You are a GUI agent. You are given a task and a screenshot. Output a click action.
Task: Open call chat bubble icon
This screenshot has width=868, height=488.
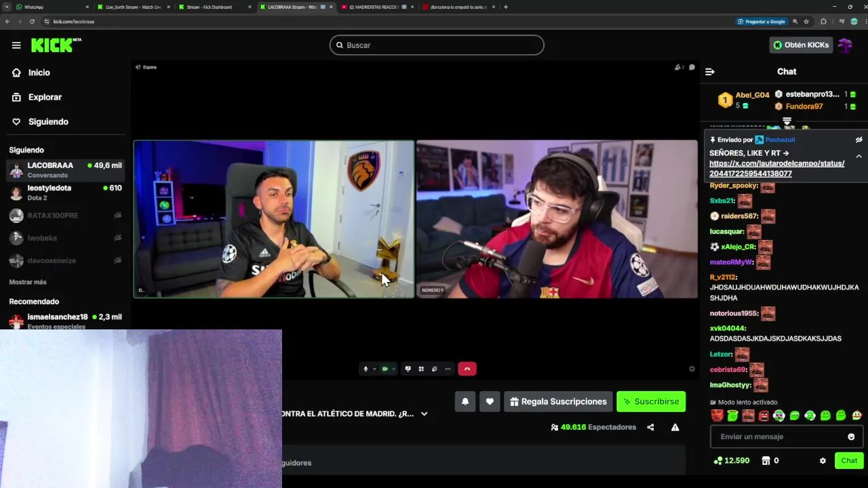pos(692,67)
